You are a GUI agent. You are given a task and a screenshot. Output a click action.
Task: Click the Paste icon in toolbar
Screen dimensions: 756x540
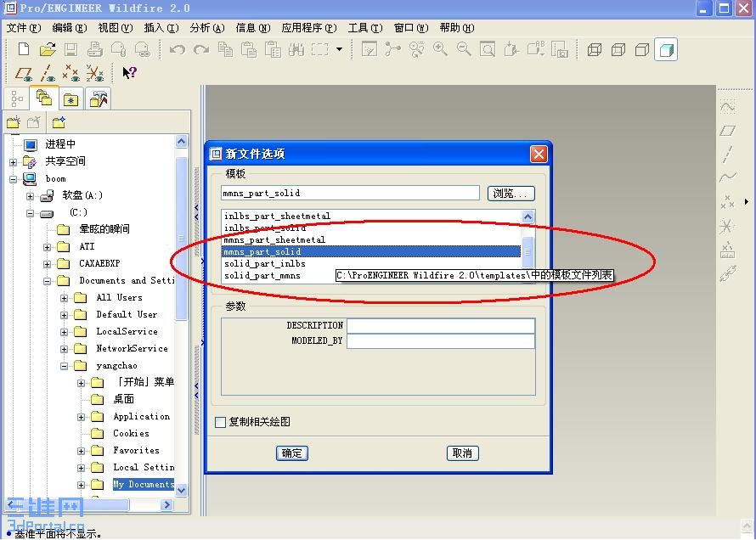249,49
